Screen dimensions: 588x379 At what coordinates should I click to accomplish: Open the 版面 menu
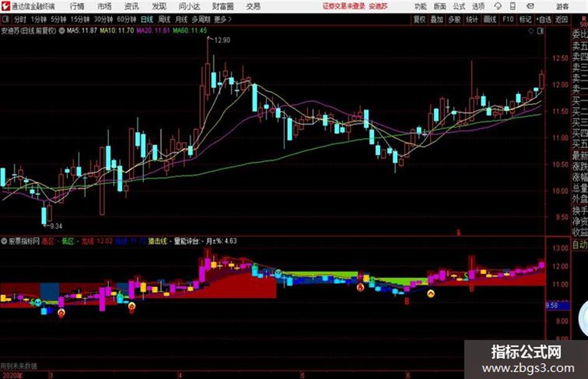point(440,6)
